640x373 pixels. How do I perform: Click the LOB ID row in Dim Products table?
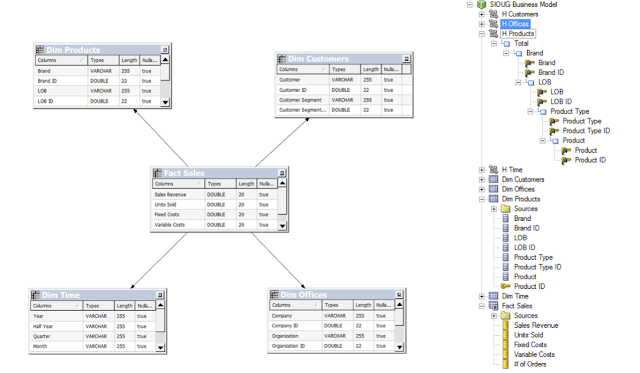click(98, 101)
